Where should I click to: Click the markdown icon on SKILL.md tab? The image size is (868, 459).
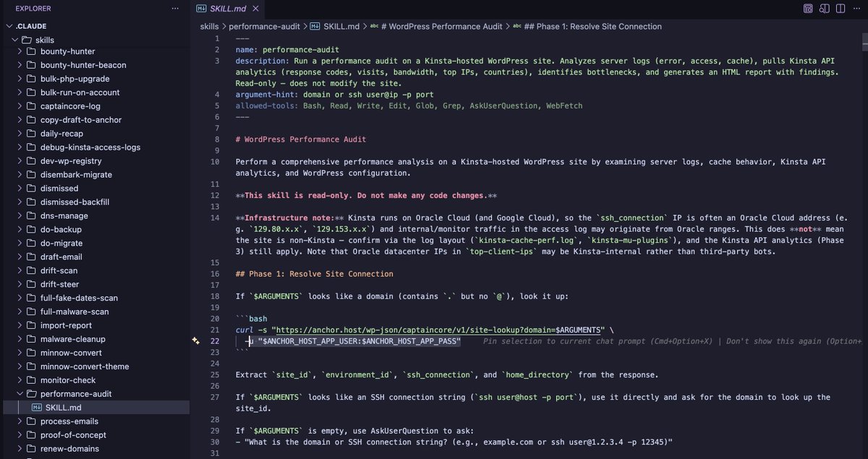tap(202, 9)
